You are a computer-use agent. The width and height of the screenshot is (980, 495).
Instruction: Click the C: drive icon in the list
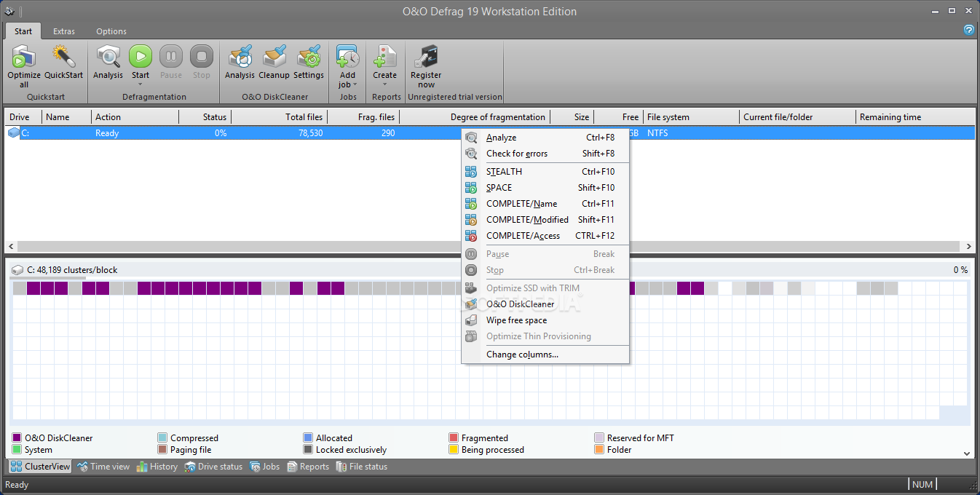coord(14,133)
